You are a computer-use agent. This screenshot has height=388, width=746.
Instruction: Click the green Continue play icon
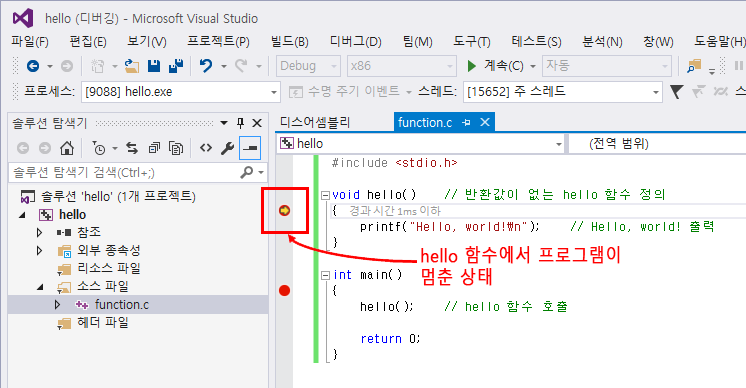click(x=471, y=66)
